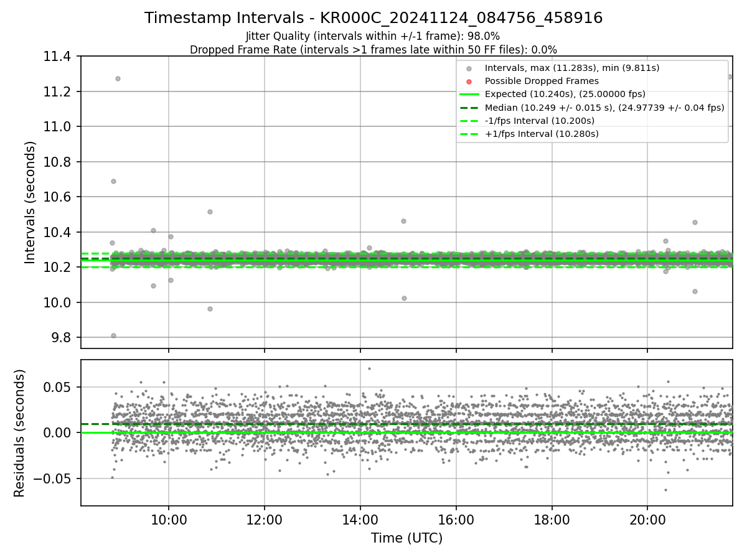Click legend entry 'Possible Dropped Frames'
This screenshot has width=747, height=560.
pos(542,81)
